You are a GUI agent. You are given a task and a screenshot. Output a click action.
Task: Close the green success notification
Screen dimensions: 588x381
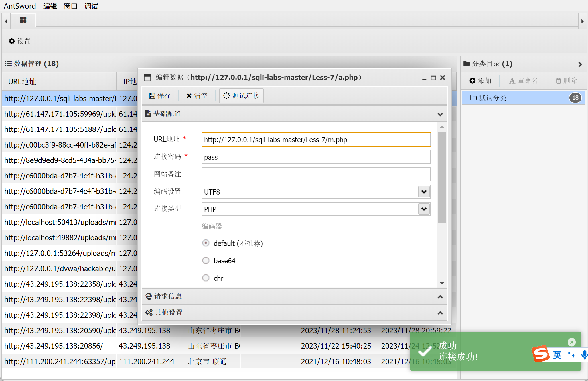571,342
